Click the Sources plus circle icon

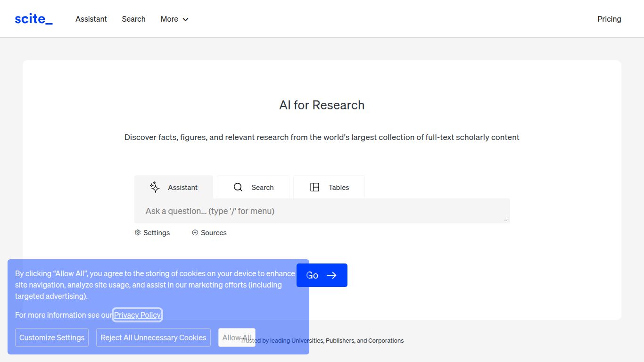195,233
